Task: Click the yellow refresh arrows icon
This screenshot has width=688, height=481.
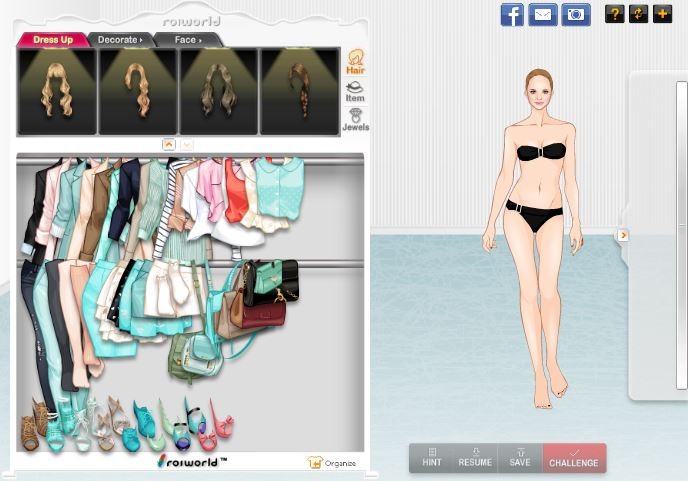Action: 638,14
